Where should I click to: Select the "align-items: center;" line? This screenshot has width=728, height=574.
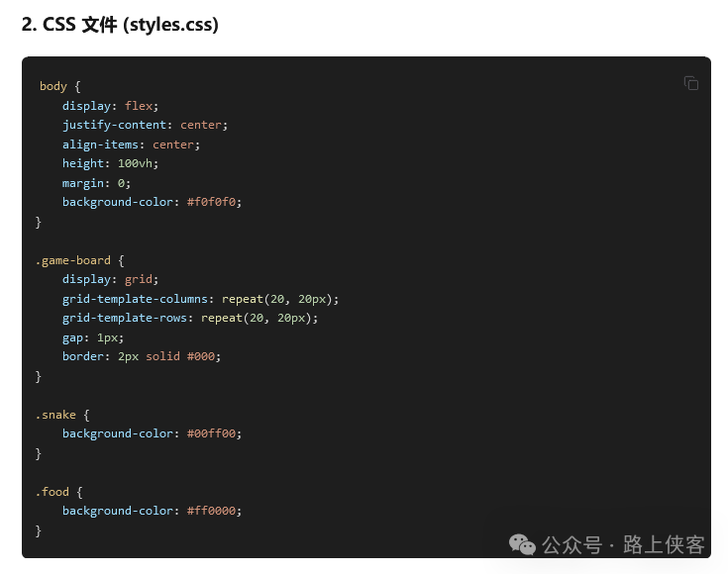[131, 144]
